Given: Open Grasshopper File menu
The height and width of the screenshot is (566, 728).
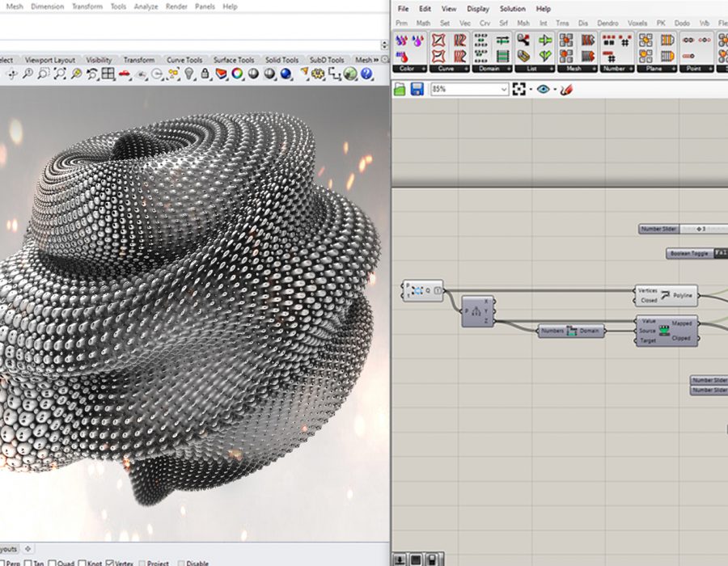Looking at the screenshot, I should pyautogui.click(x=403, y=9).
